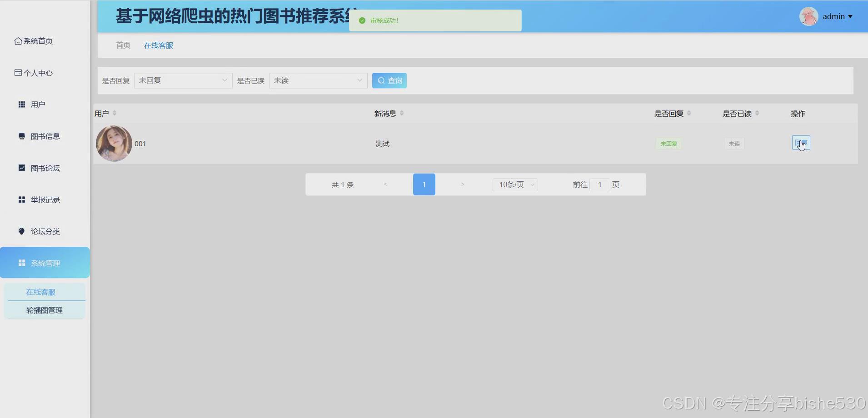Click the 未回复 status tag
This screenshot has height=418, width=868.
[x=668, y=144]
